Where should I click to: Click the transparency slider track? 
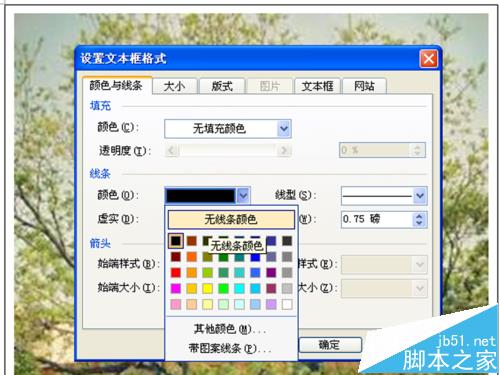point(228,151)
